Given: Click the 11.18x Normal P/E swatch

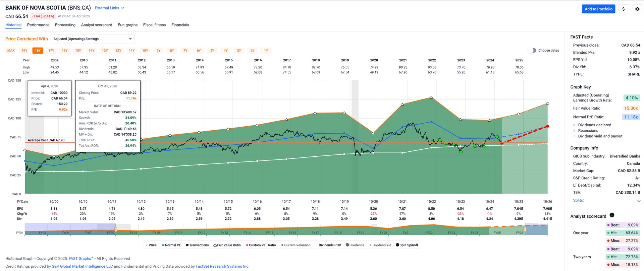Looking at the screenshot, I should tap(631, 117).
